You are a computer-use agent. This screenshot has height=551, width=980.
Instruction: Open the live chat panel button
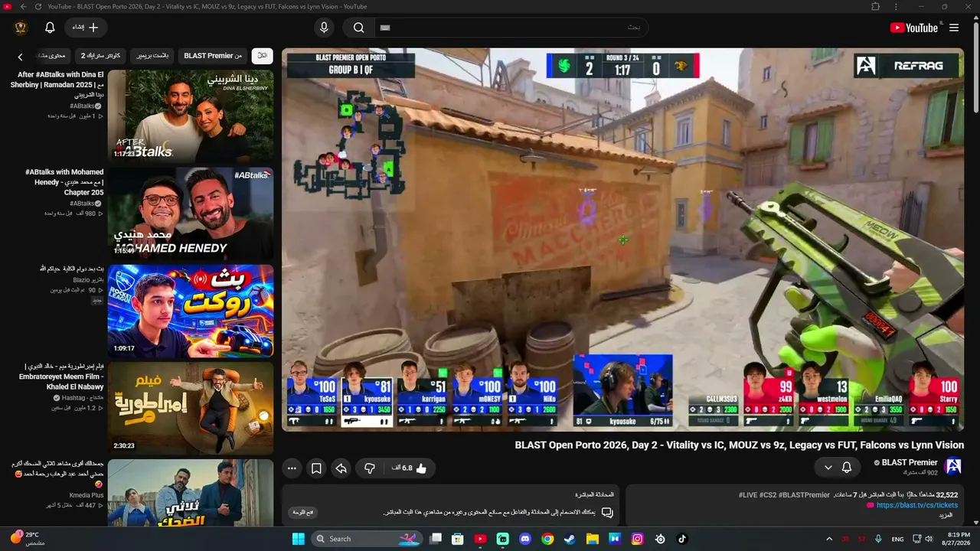tap(304, 512)
